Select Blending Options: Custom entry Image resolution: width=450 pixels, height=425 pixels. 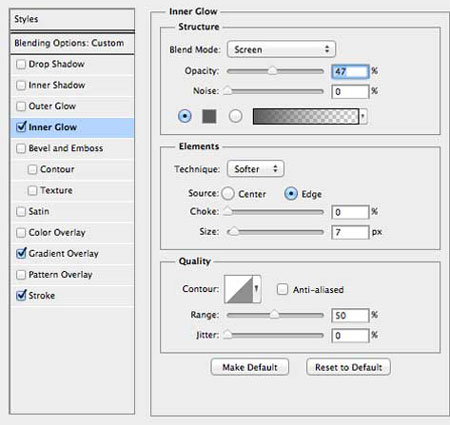(x=72, y=43)
